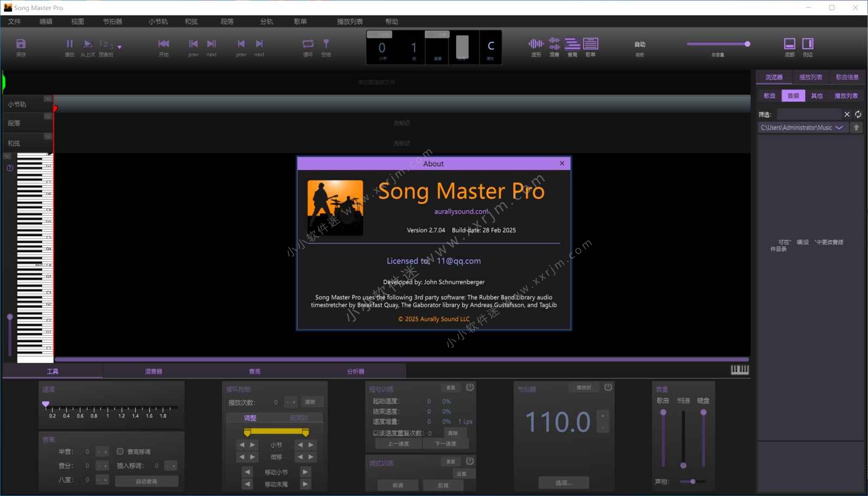Refresh the browser list icon

click(858, 114)
